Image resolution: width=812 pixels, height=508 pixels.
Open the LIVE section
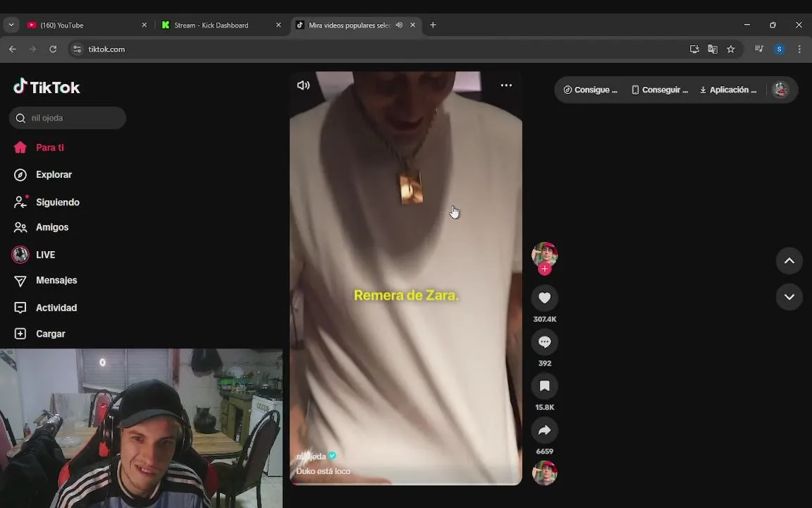tap(34, 255)
